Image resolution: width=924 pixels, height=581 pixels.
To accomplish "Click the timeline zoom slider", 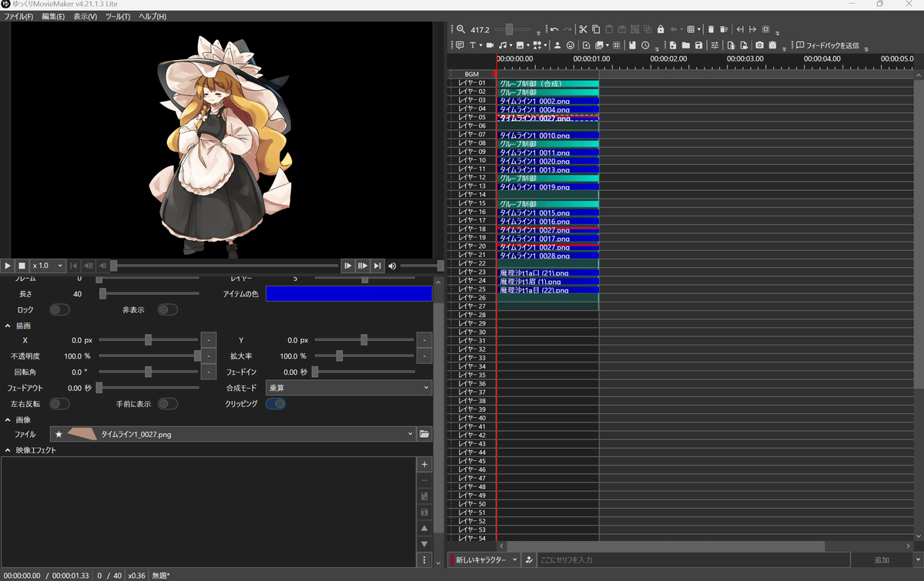I will [514, 29].
